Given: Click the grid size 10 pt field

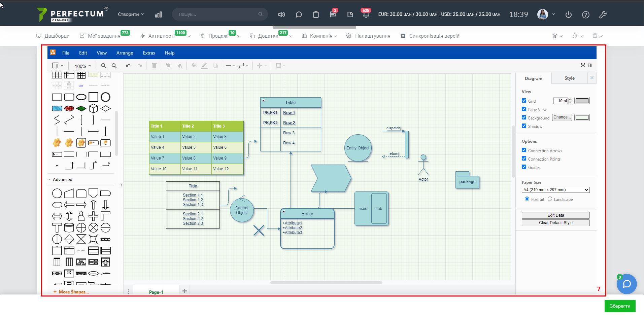Looking at the screenshot, I should (x=561, y=101).
